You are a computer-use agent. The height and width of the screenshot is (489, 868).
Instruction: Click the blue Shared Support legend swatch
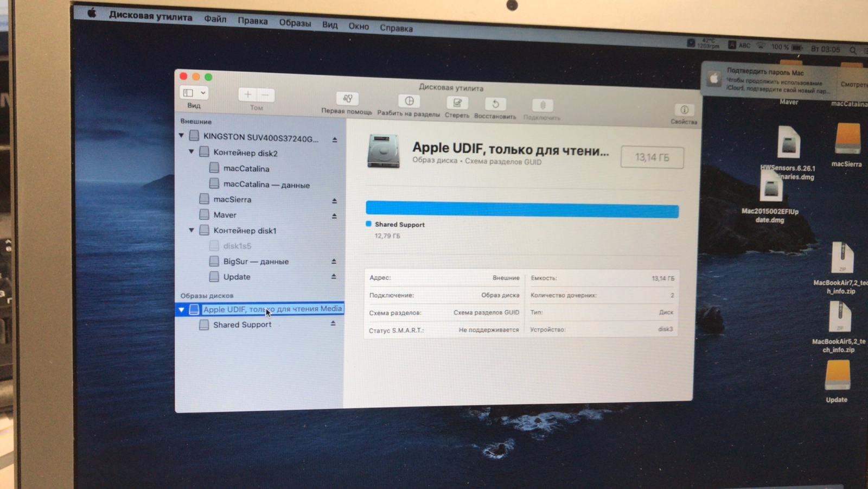(x=369, y=224)
